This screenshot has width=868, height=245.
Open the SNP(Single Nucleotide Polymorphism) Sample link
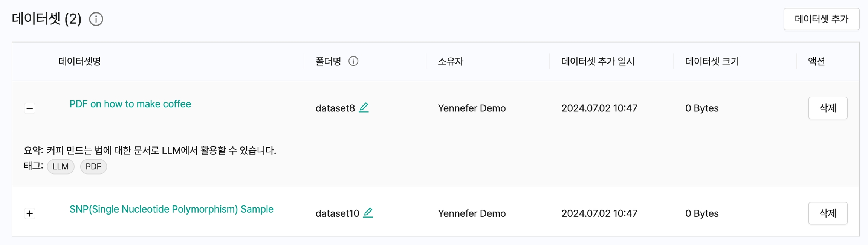(171, 209)
